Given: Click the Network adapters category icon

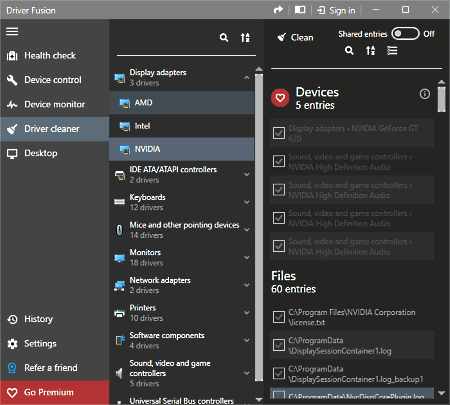Looking at the screenshot, I should 119,286.
